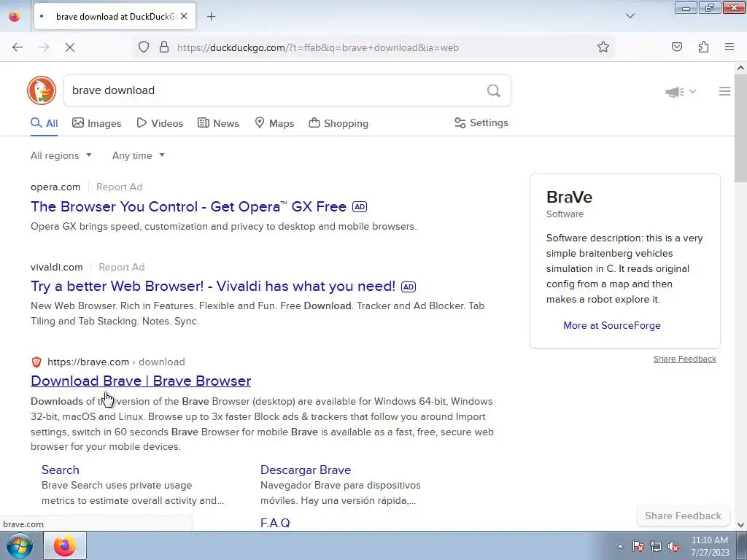Viewport: 747px width, 560px height.
Task: Click the BraVe panel title
Action: pyautogui.click(x=569, y=197)
